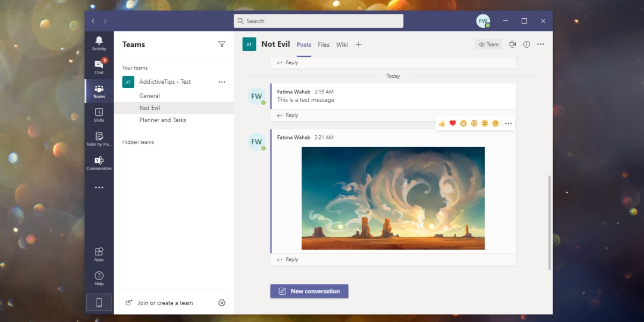React with the red heart
This screenshot has height=322, width=644.
pyautogui.click(x=452, y=123)
